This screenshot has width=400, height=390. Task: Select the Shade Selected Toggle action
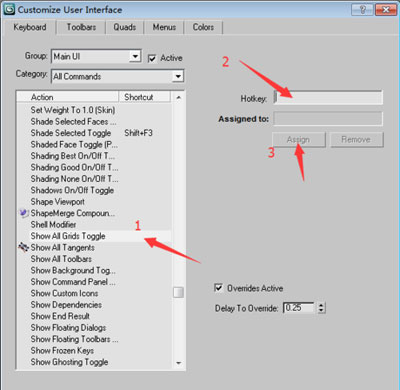point(71,133)
